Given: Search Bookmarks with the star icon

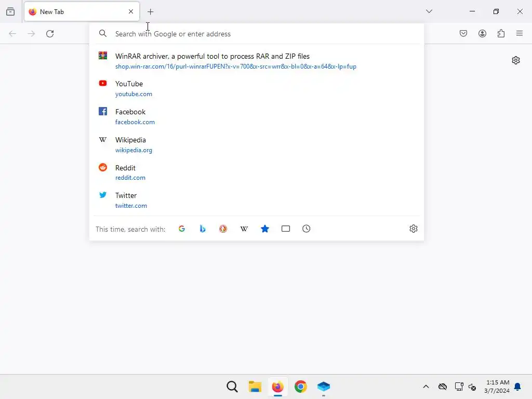Looking at the screenshot, I should (265, 229).
